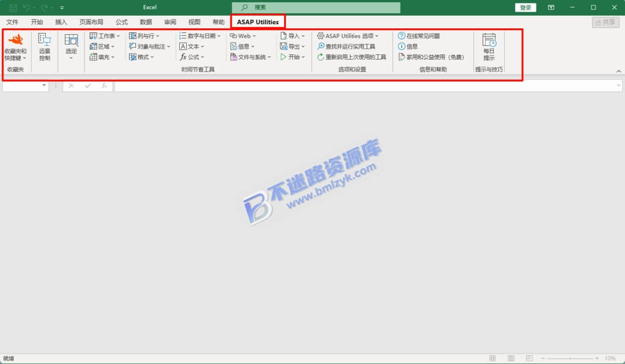The width and height of the screenshot is (625, 364).
Task: Open the Numbers & Dates (数字与日期) menu
Action: 200,36
